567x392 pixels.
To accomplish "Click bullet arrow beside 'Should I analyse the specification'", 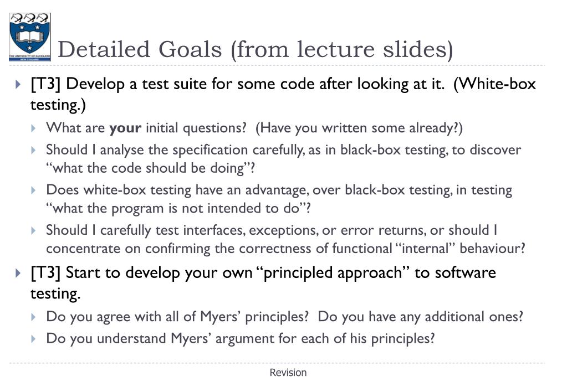I will (x=33, y=150).
